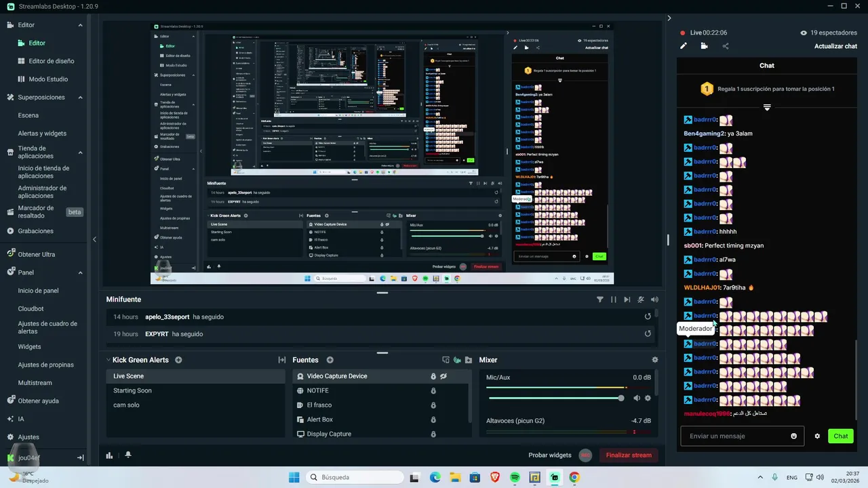The width and height of the screenshot is (868, 488).
Task: Open Ajustes settings in sidebar
Action: (28, 437)
